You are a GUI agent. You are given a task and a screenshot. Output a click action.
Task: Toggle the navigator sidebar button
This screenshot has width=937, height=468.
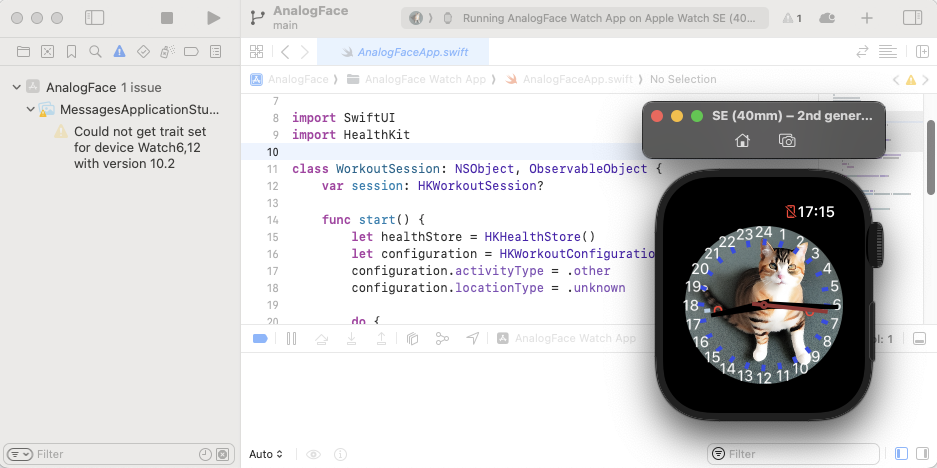pyautogui.click(x=94, y=18)
